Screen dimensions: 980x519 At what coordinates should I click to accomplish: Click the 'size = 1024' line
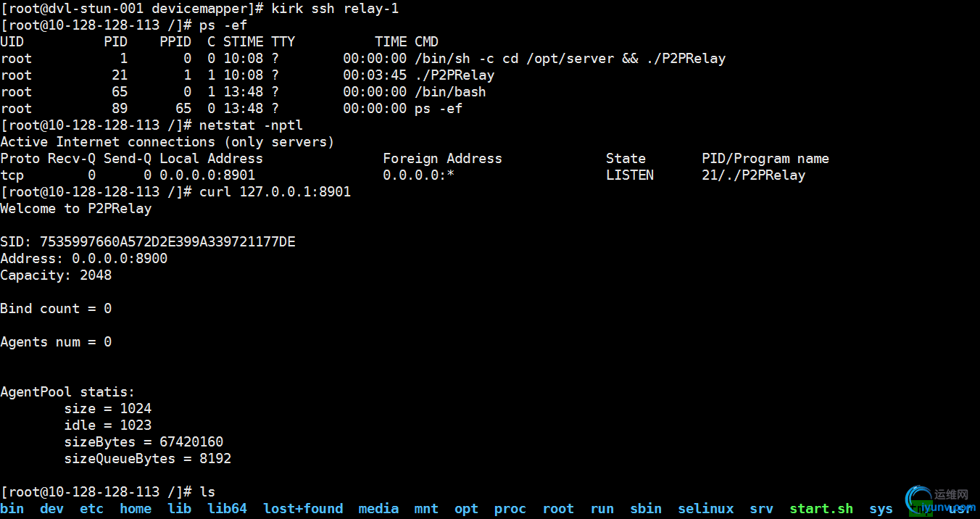coord(108,409)
